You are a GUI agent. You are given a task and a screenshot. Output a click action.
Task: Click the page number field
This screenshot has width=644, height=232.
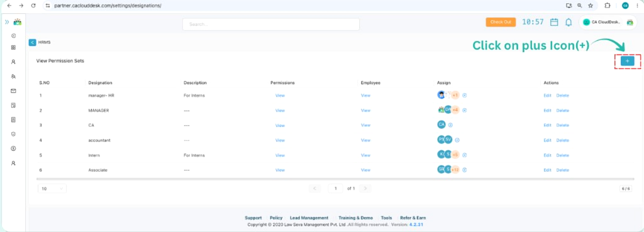(336, 189)
